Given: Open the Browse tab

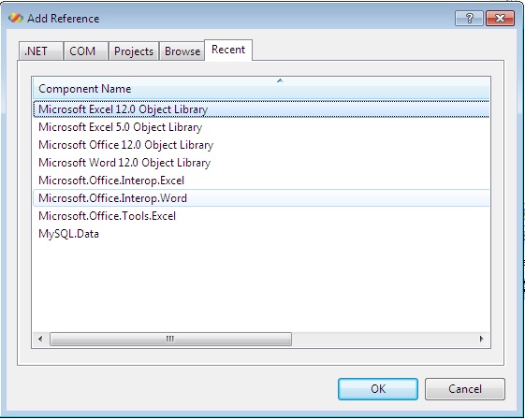Looking at the screenshot, I should pos(182,51).
